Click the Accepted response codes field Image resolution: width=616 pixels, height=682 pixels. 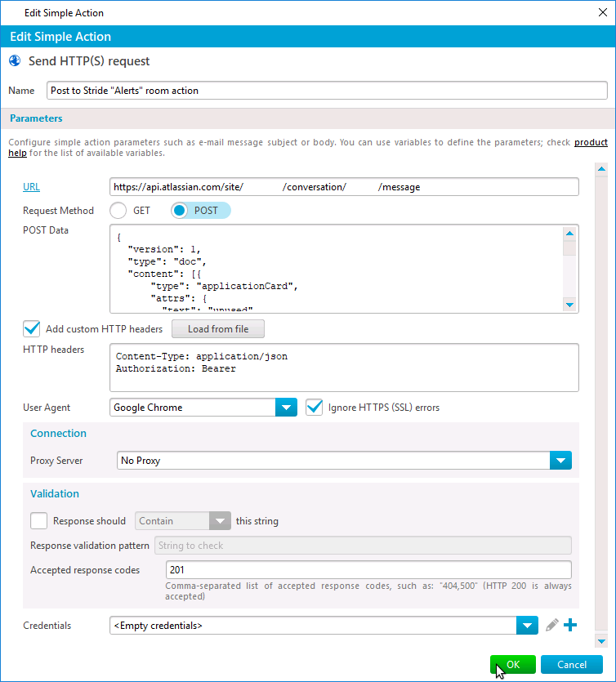click(x=368, y=570)
